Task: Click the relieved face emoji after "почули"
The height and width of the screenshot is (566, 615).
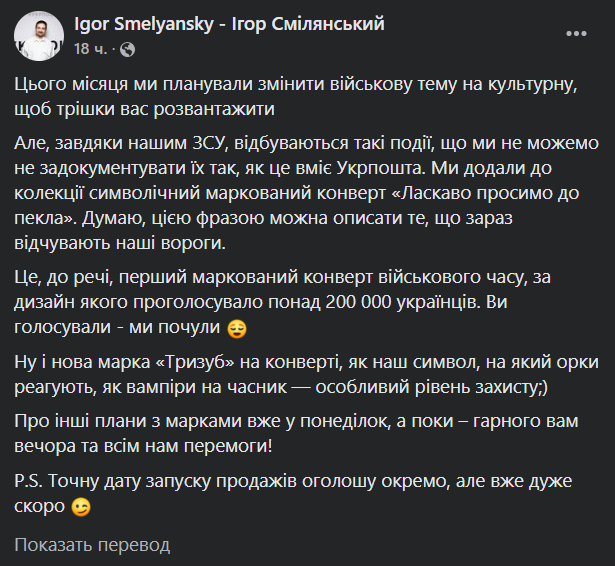Action: click(x=237, y=327)
